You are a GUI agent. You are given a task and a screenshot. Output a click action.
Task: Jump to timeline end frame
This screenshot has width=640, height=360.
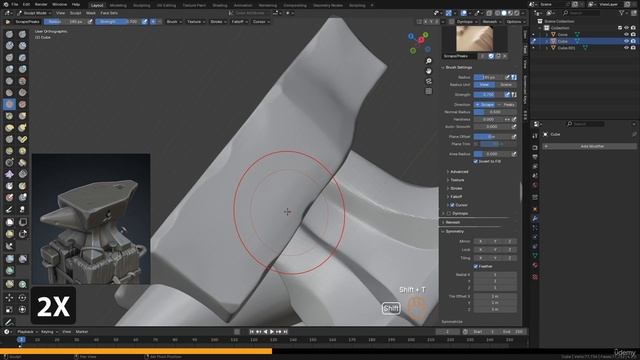[286, 332]
